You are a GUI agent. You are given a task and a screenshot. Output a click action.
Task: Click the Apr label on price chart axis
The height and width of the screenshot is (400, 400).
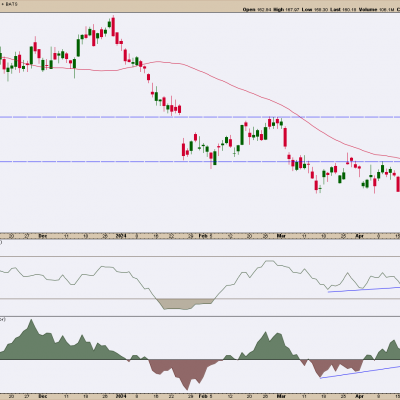(359, 236)
